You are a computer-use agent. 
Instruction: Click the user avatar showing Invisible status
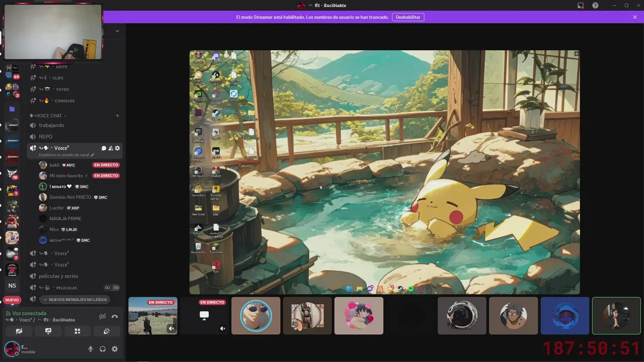(x=12, y=348)
